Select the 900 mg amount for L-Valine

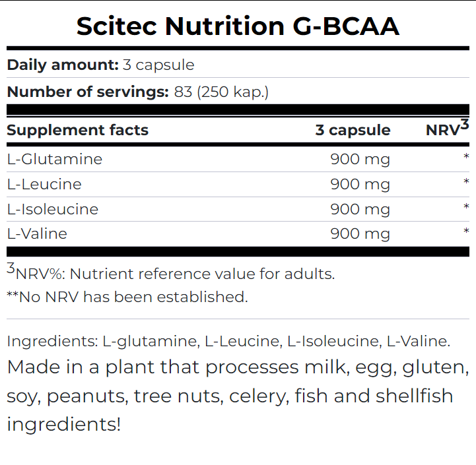pos(360,233)
